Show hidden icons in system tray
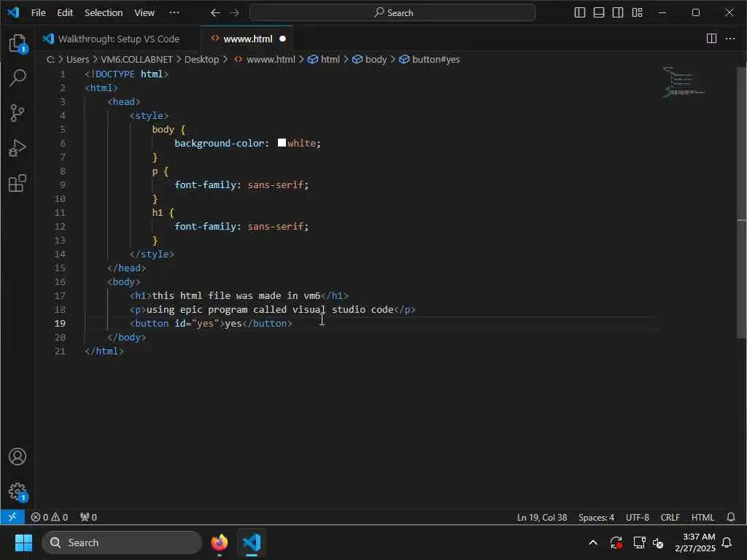Viewport: 747px width, 560px height. click(593, 542)
